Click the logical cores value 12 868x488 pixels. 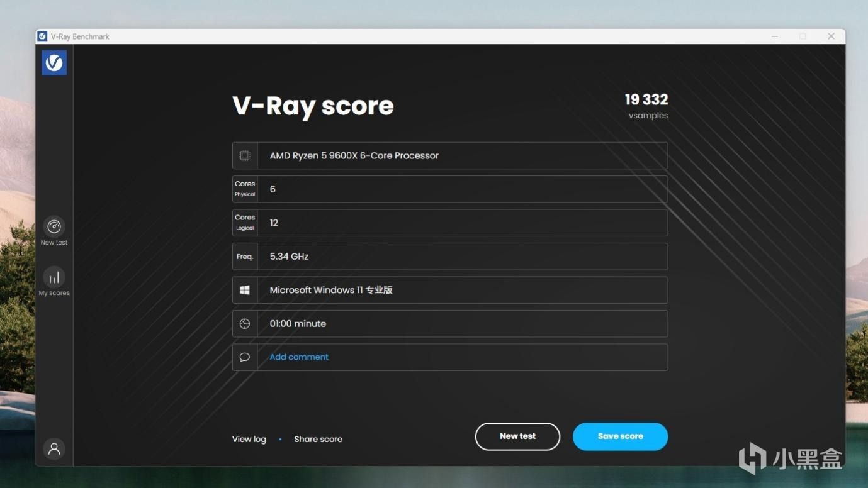274,223
